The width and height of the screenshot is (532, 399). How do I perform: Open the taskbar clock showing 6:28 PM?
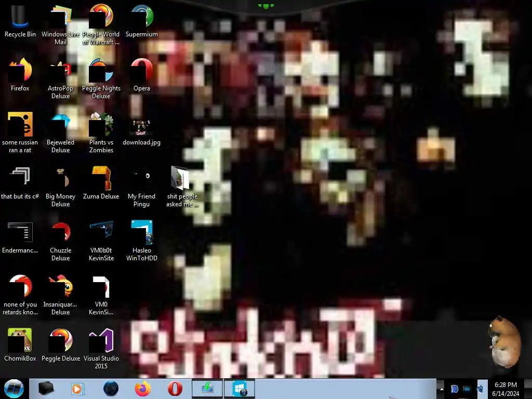point(506,389)
